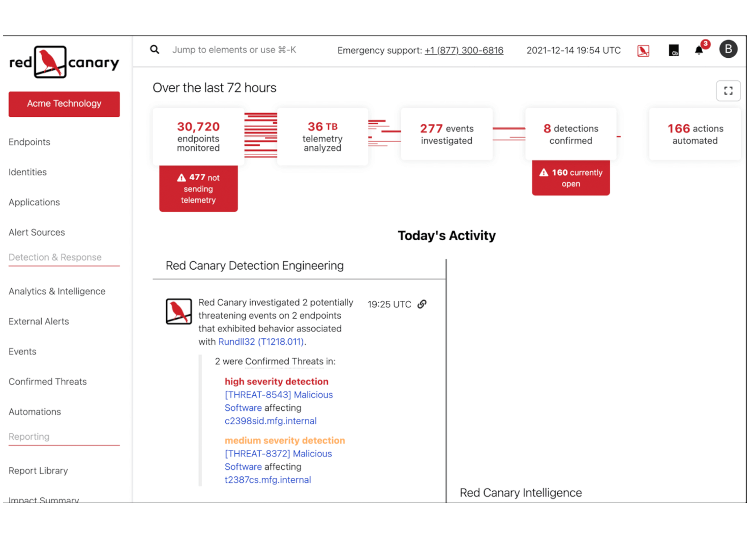
Task: Click Red Canary Detection Engineering heading
Action: tap(255, 266)
